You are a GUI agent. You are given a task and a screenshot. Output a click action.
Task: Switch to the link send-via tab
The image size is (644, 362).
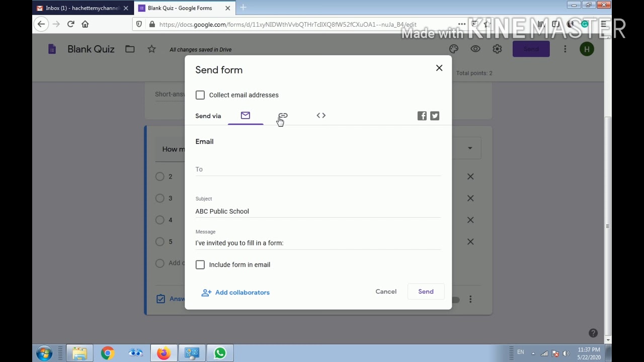pos(283,116)
